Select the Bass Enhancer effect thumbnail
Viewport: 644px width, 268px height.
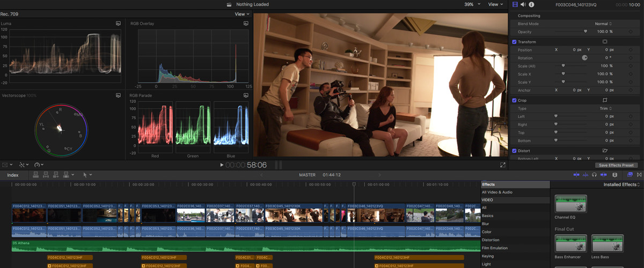pos(570,244)
